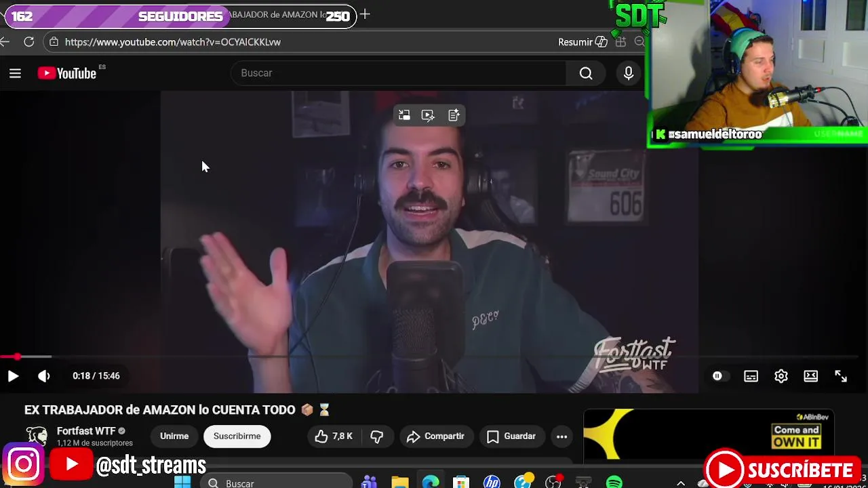Image resolution: width=868 pixels, height=488 pixels.
Task: Dislike the video thumbs down
Action: coord(377,436)
